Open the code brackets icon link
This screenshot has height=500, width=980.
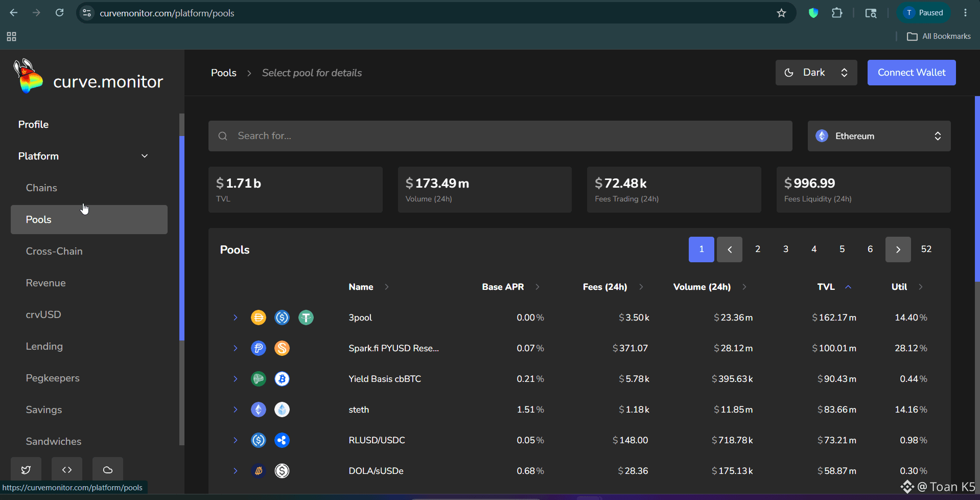click(x=67, y=469)
